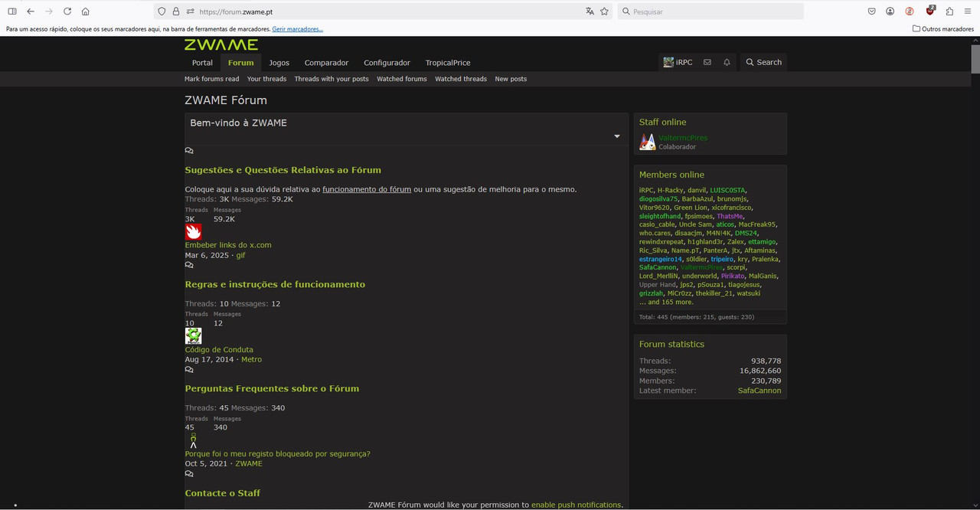Viewport: 980px width, 510px height.
Task: Open the Embeber links do x.com thread
Action: click(x=228, y=245)
